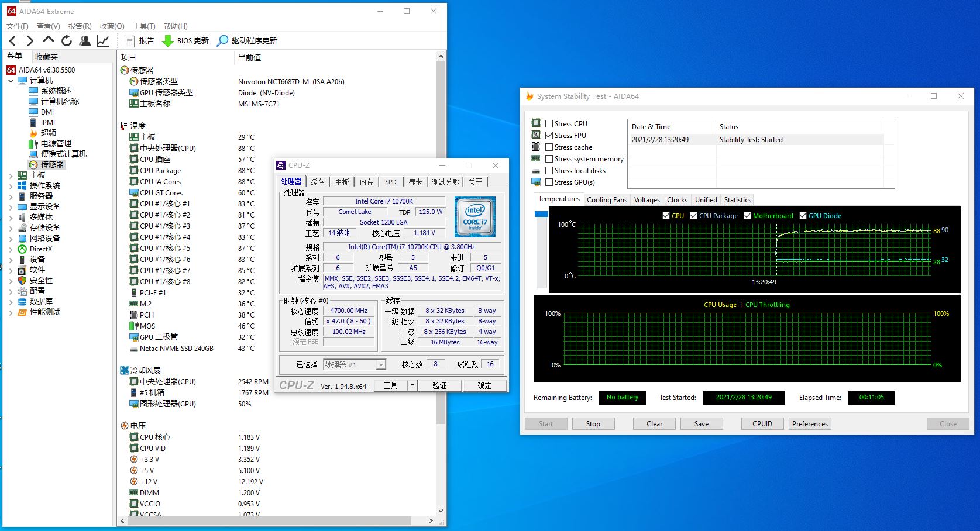Uncheck the Stress FPU checkbox
The height and width of the screenshot is (531, 980).
tap(549, 136)
